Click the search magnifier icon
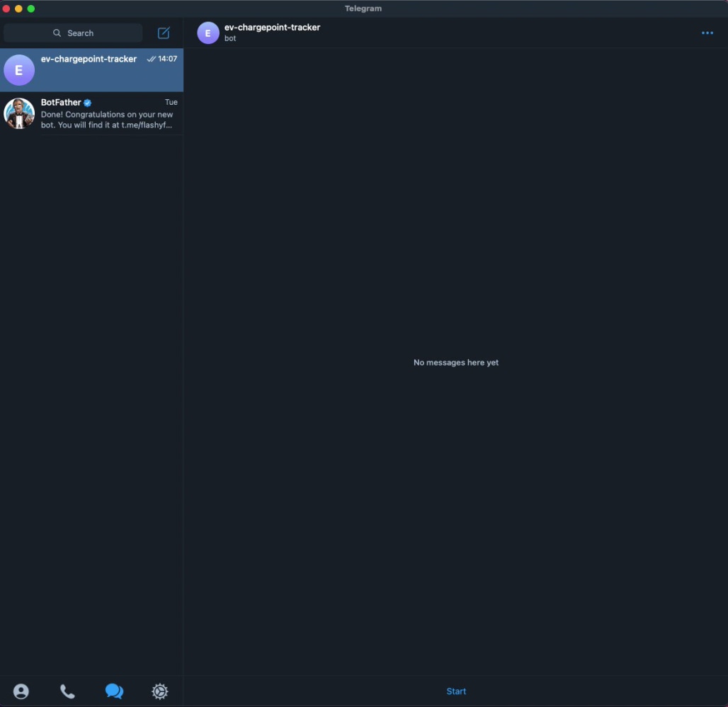Screen dimensions: 728x707 click(x=57, y=33)
